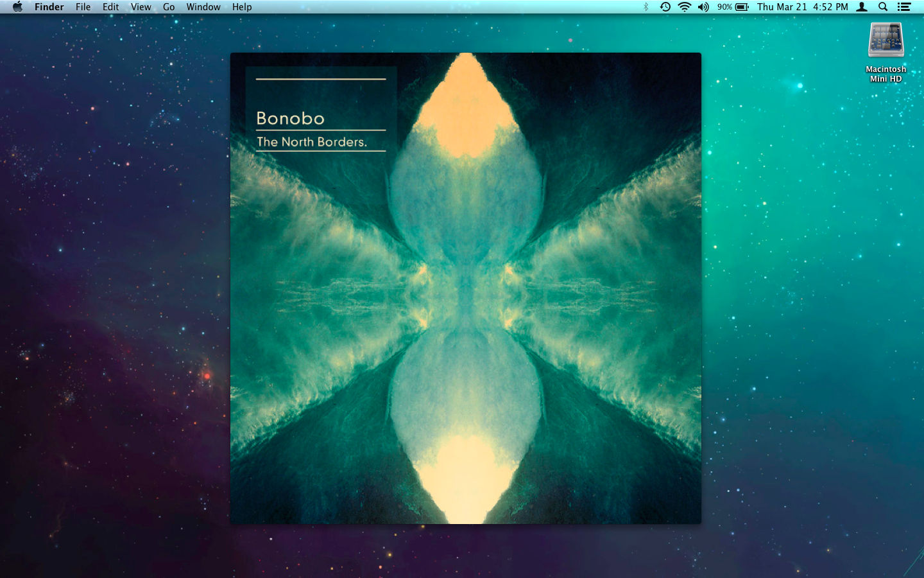
Task: Open Notification Center list icon
Action: 904,7
